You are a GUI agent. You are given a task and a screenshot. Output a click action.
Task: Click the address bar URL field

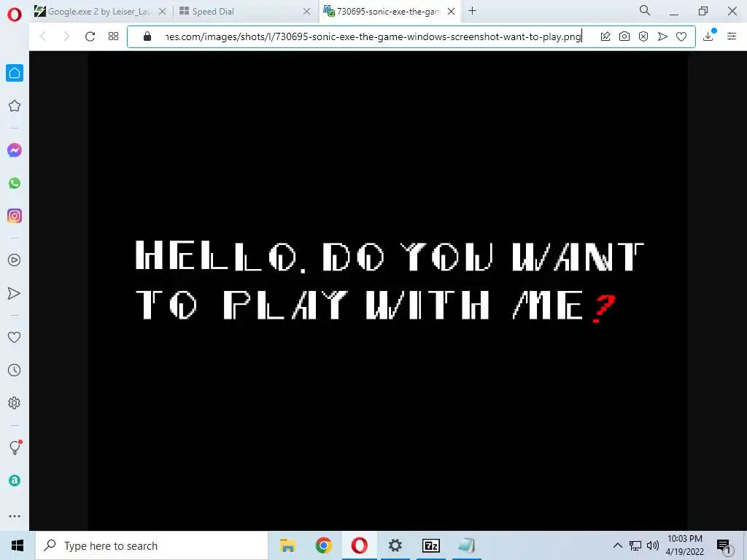[373, 36]
